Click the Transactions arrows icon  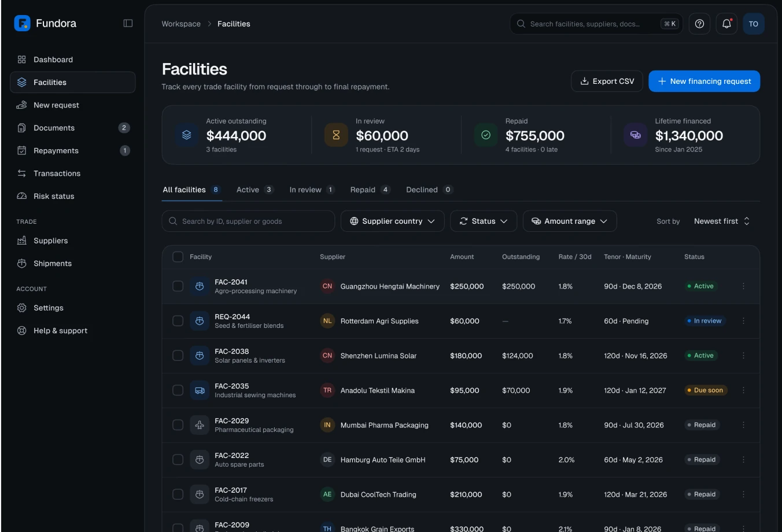[22, 173]
